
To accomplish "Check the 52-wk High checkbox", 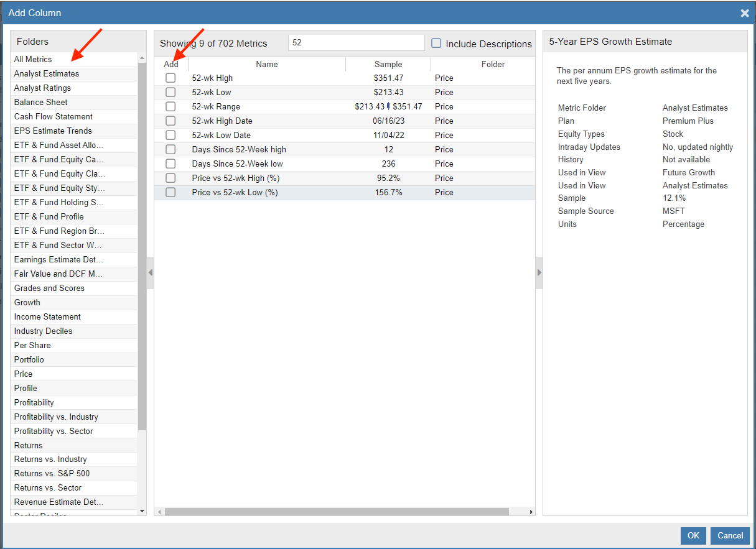I will tap(170, 78).
